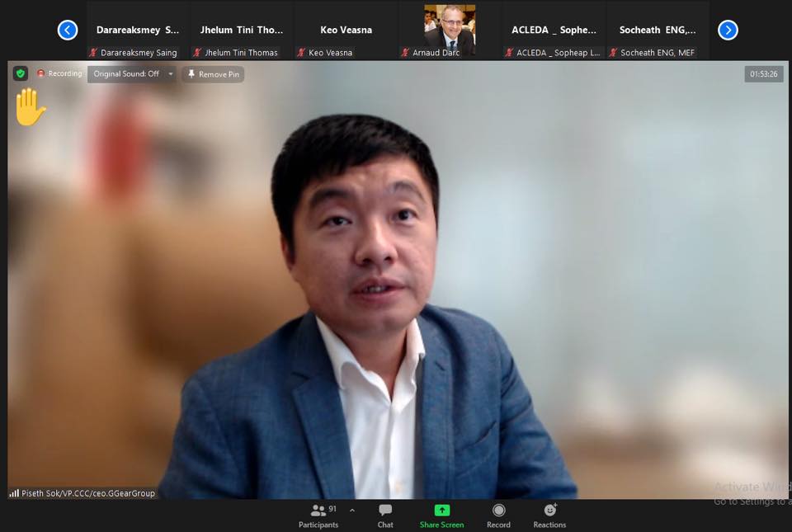Click muted mic icon beside ACLEDA _ Sopheap

pos(509,53)
